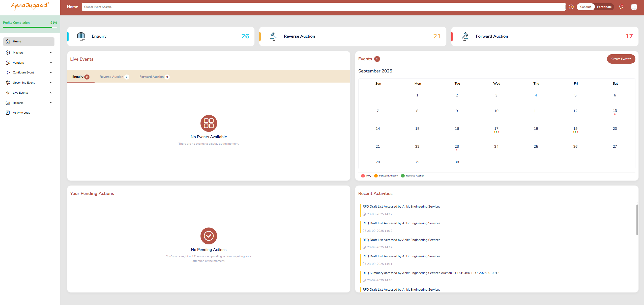This screenshot has height=305, width=644.
Task: Open the user profile avatar
Action: [x=634, y=7]
